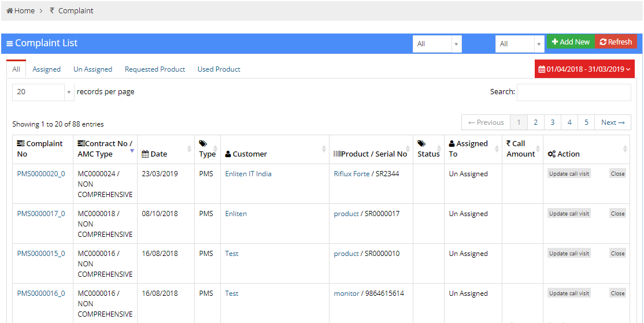
Task: Expand the records per page dropdown
Action: pyautogui.click(x=43, y=92)
